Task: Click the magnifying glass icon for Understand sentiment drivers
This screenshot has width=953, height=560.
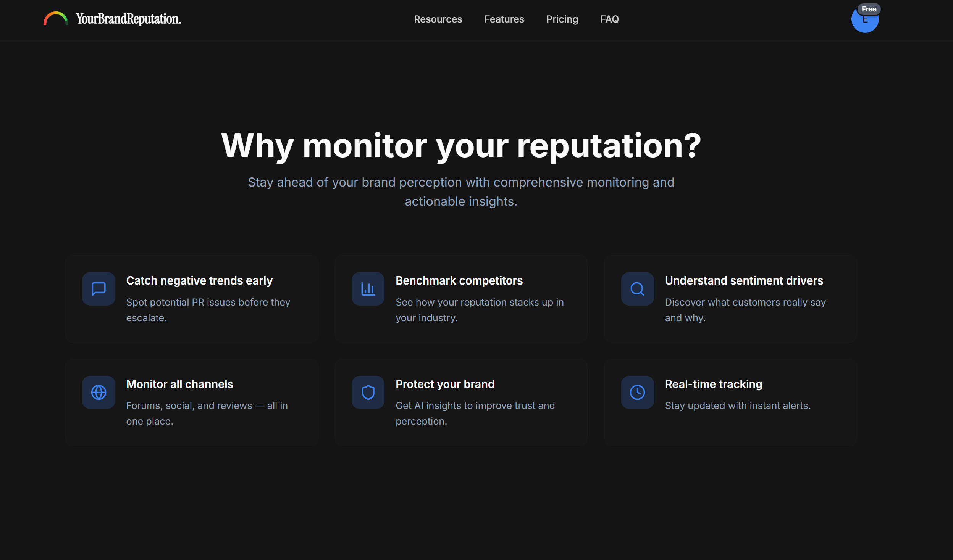Action: [x=637, y=289]
